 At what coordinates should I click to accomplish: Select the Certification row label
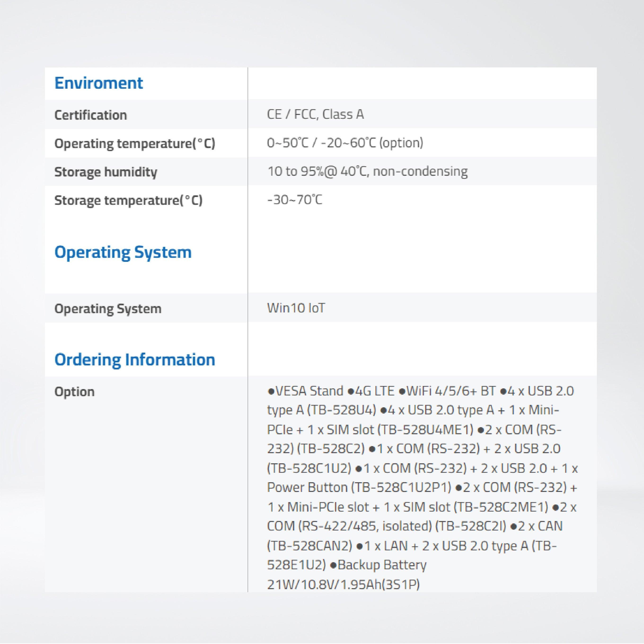coord(91,115)
